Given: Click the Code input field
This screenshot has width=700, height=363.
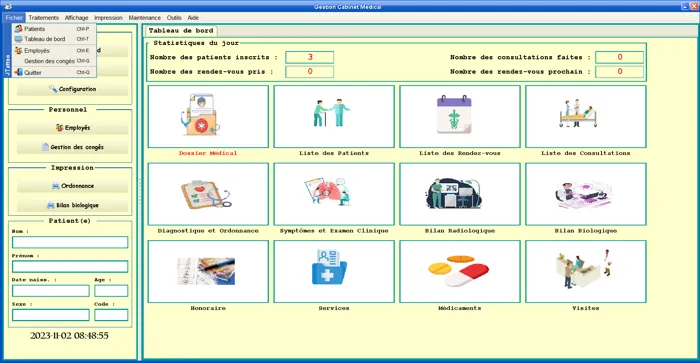Looking at the screenshot, I should pos(111,315).
